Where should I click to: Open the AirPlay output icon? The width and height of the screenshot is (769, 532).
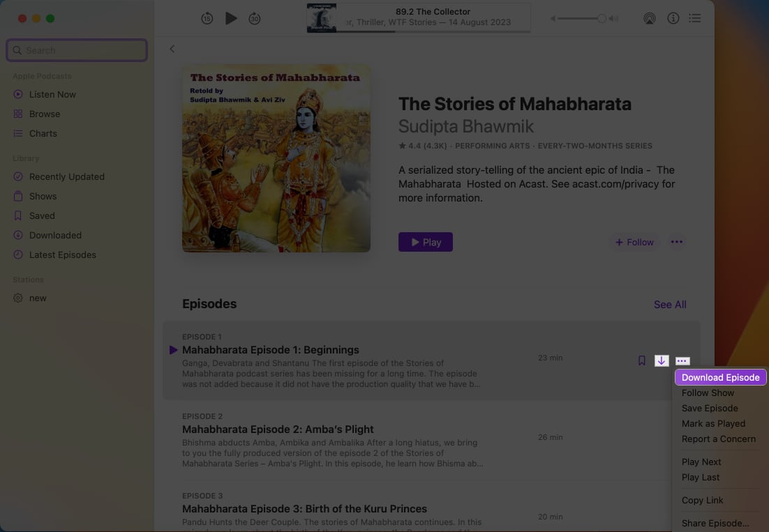point(650,19)
